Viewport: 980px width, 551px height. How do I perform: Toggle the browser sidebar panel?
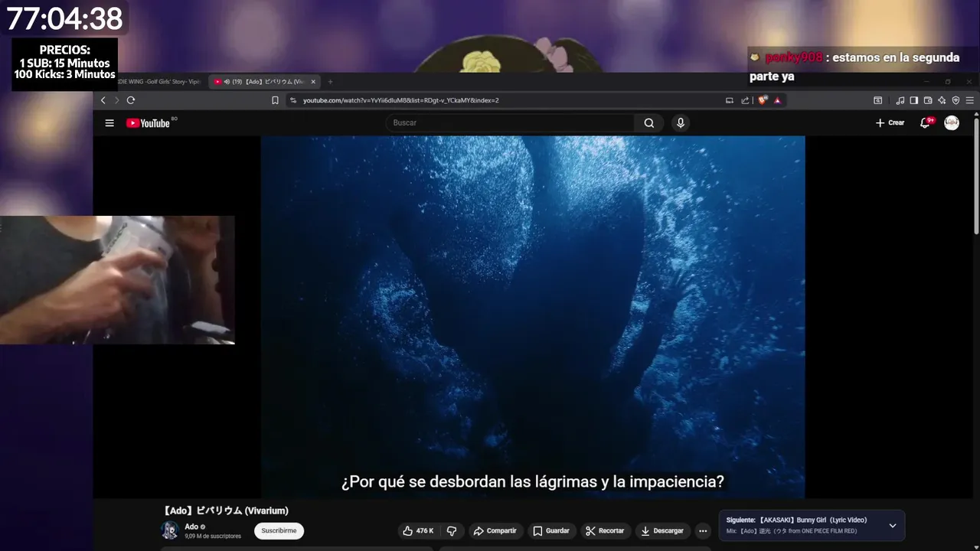point(914,100)
